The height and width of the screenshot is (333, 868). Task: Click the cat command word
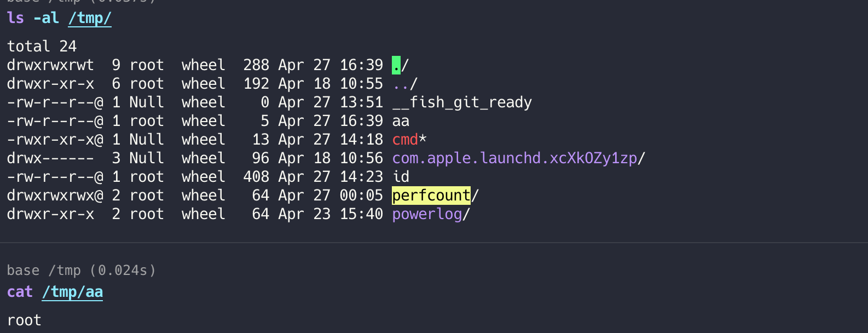[20, 292]
